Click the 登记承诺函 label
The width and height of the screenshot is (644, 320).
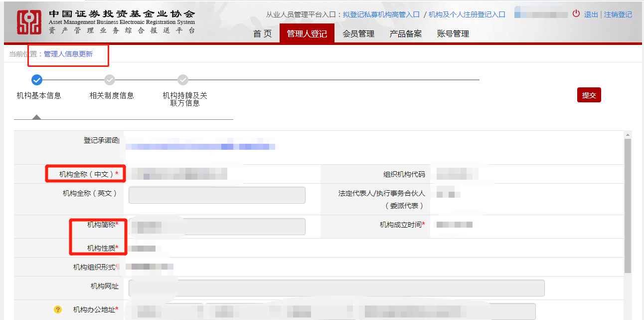point(101,140)
